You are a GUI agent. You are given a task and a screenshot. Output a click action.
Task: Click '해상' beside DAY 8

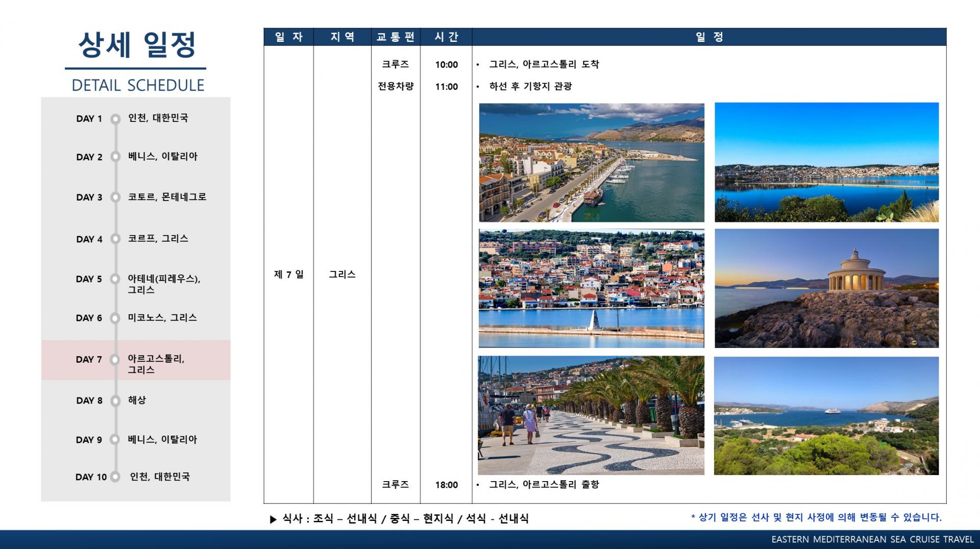point(137,400)
